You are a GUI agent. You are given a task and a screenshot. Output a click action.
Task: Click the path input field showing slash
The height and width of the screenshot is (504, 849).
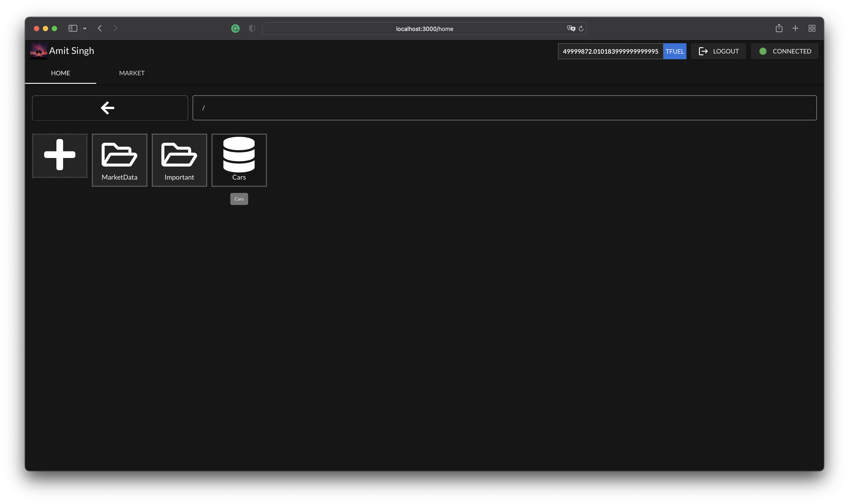click(504, 108)
